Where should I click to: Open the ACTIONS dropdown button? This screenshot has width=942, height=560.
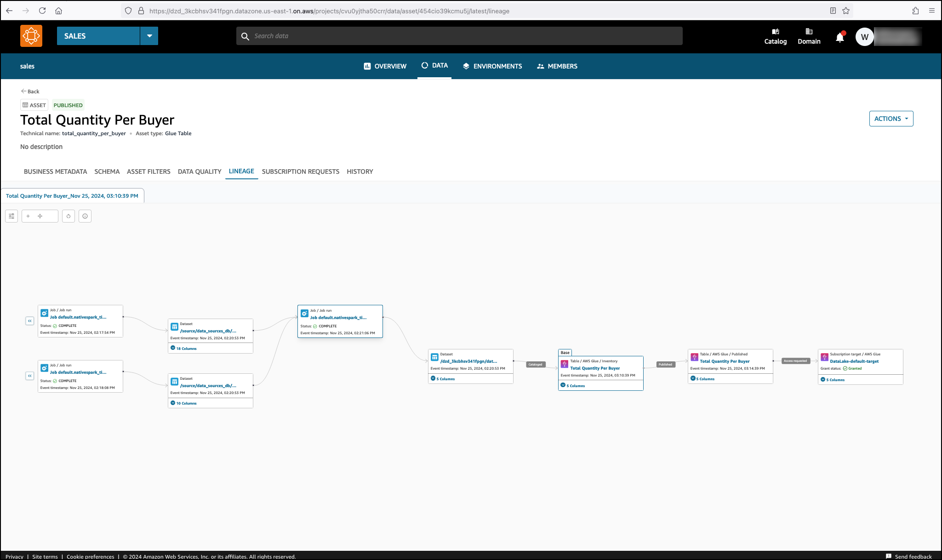point(891,119)
